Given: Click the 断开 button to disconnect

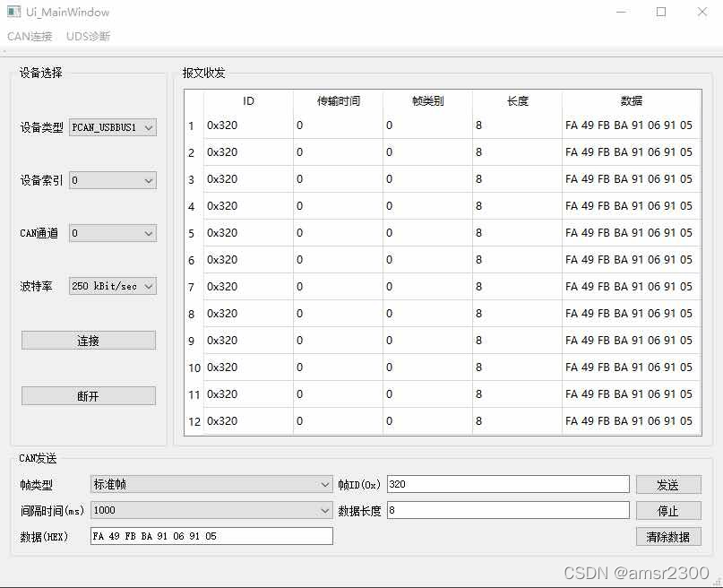Looking at the screenshot, I should pyautogui.click(x=88, y=395).
